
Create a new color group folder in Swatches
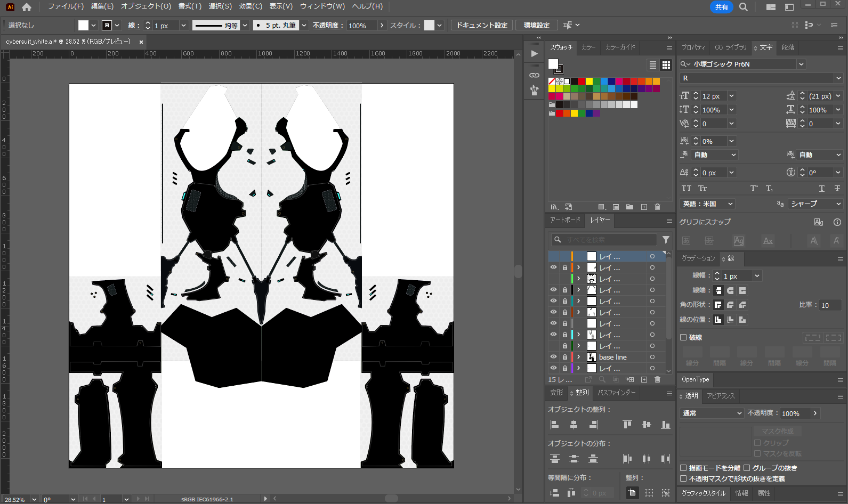[x=629, y=207]
